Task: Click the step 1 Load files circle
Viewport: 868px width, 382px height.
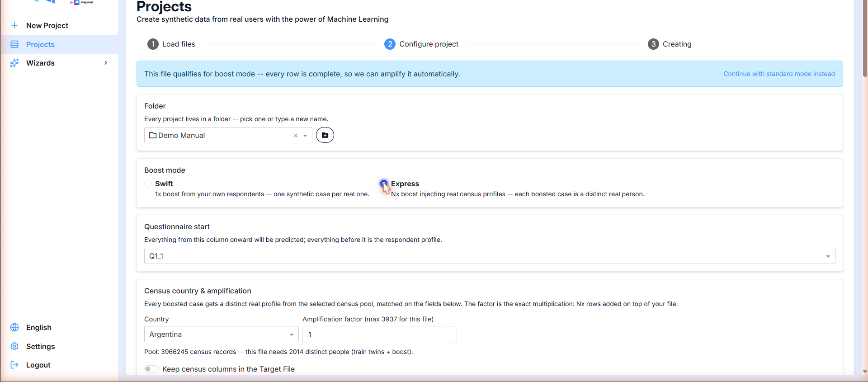Action: coord(153,44)
